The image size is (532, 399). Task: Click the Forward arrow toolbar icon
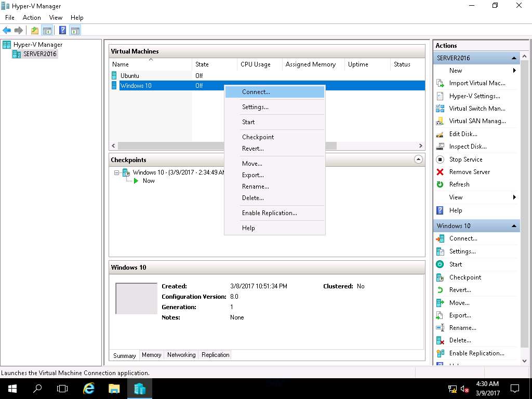pos(19,30)
